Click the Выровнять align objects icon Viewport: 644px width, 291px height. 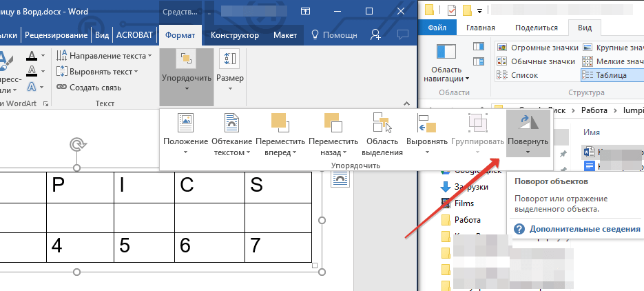[426, 123]
